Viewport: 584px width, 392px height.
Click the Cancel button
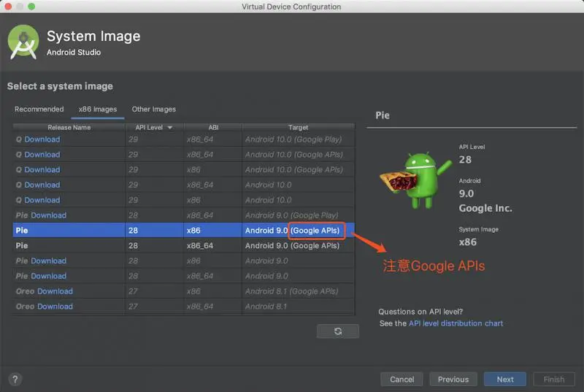(x=402, y=380)
